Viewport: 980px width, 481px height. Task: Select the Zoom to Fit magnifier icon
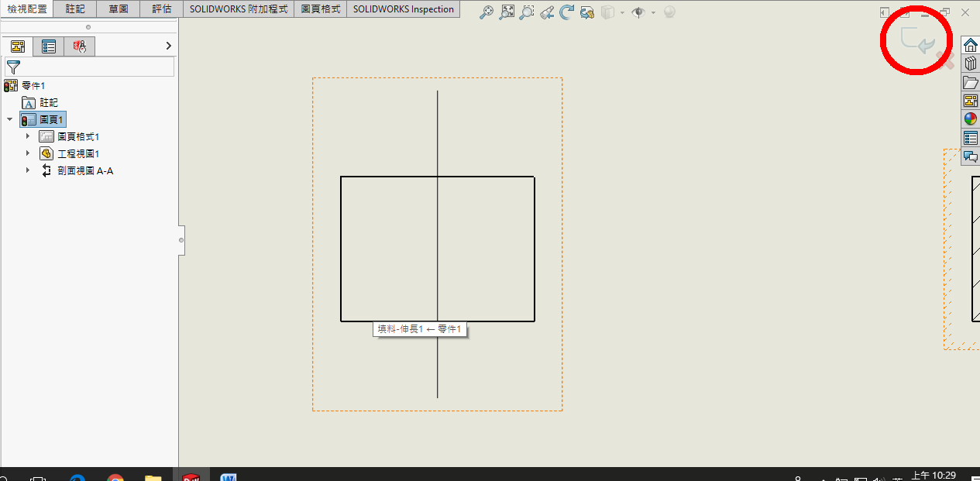click(487, 12)
